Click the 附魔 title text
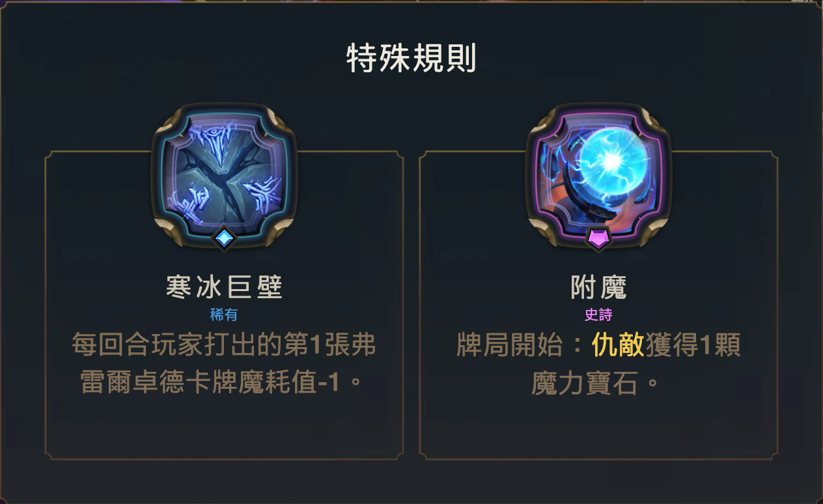The height and width of the screenshot is (504, 823). point(598,287)
